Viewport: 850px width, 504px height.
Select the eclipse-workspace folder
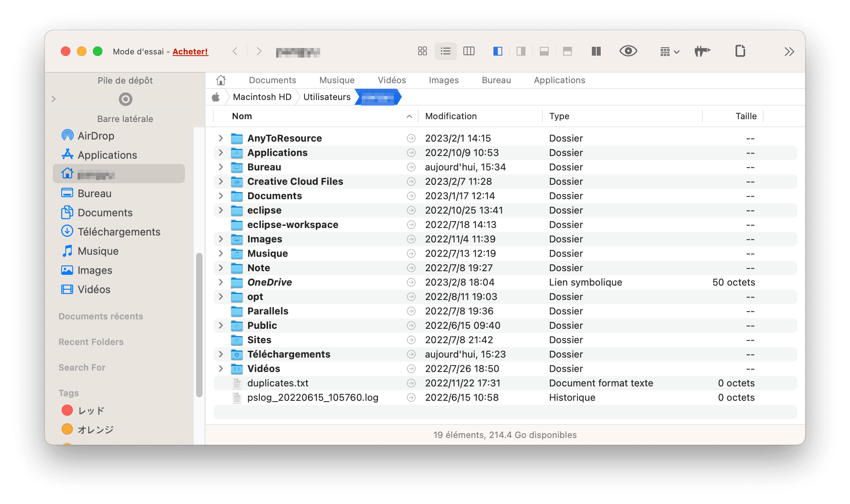point(505,224)
